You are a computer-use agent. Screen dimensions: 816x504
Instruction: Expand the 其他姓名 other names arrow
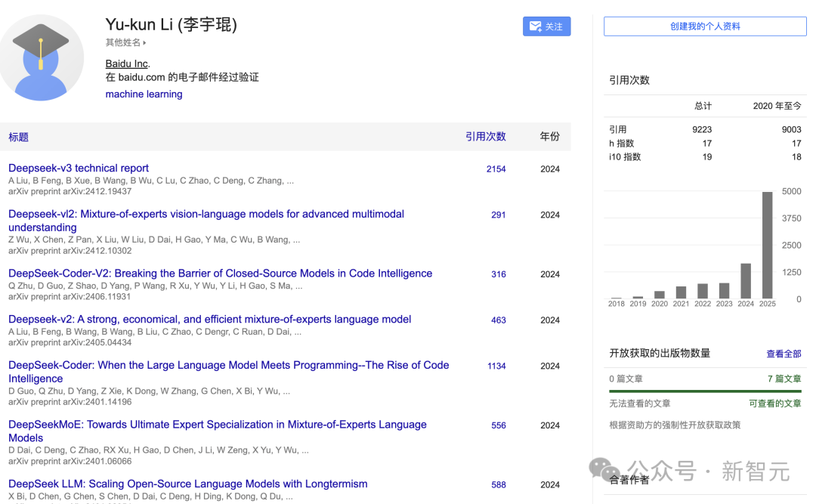[144, 43]
